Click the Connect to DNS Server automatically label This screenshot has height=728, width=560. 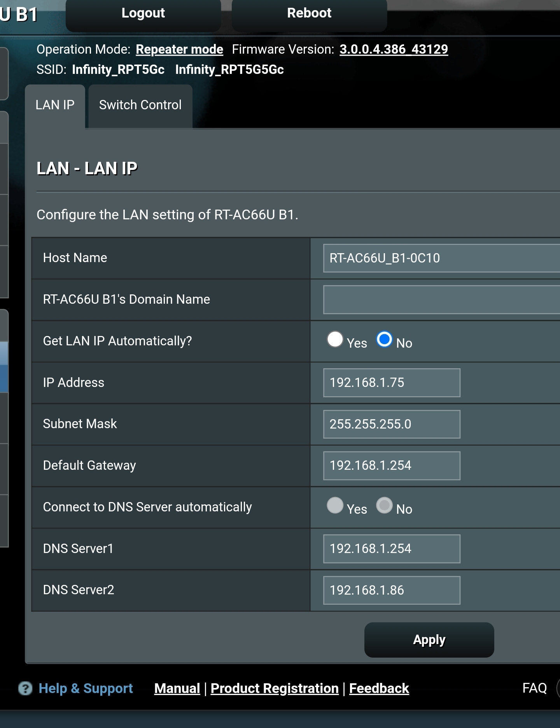coord(147,507)
